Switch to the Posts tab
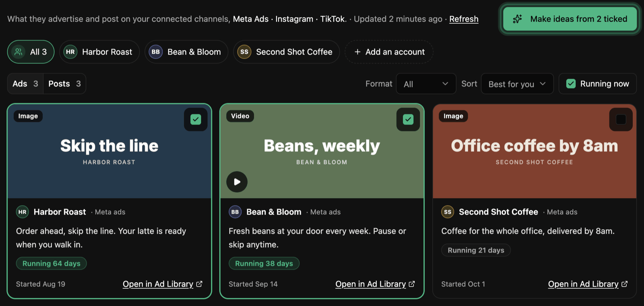The width and height of the screenshot is (644, 306). pos(64,84)
